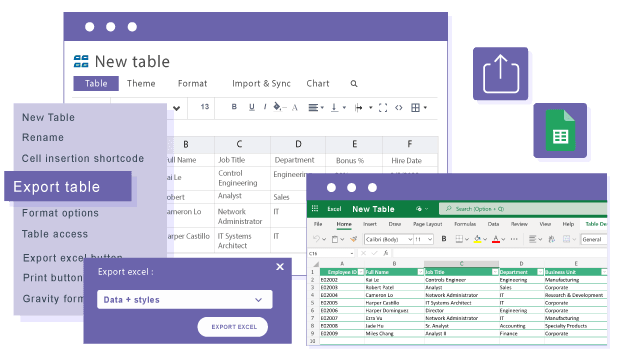Open the Format menu
The image size is (630, 361).
click(192, 83)
